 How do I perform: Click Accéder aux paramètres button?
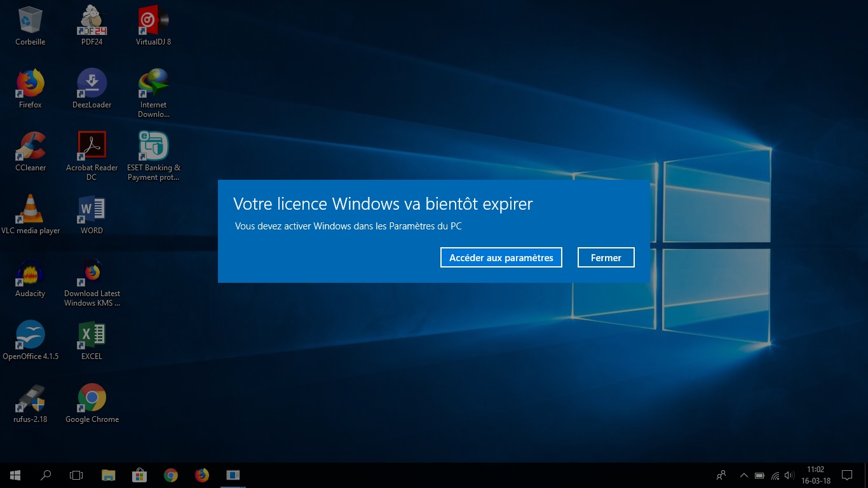point(501,257)
